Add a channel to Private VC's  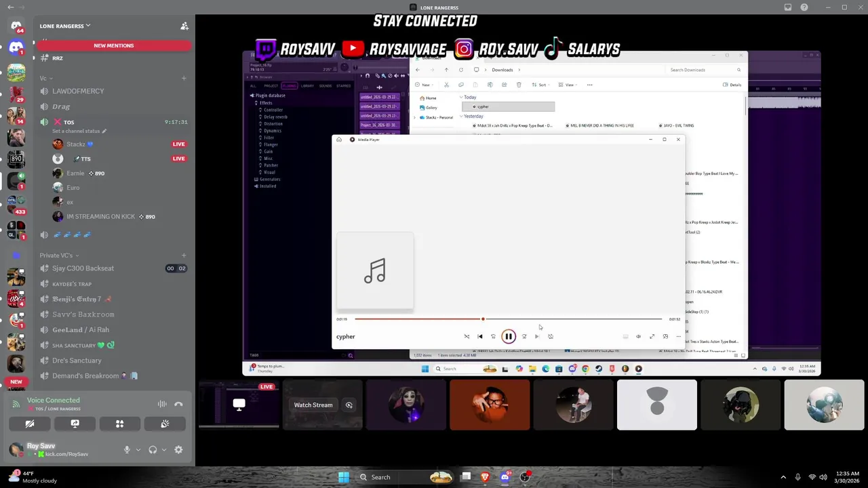click(184, 256)
